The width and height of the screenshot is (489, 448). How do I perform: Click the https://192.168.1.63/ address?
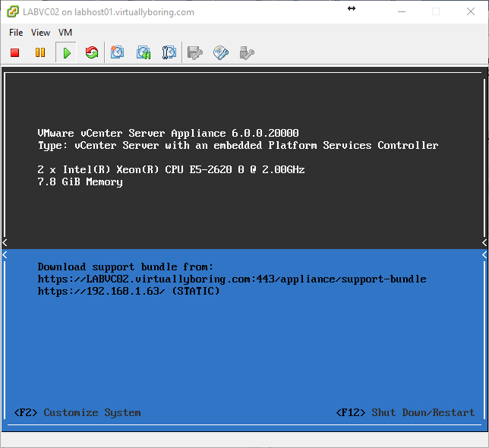click(x=101, y=291)
